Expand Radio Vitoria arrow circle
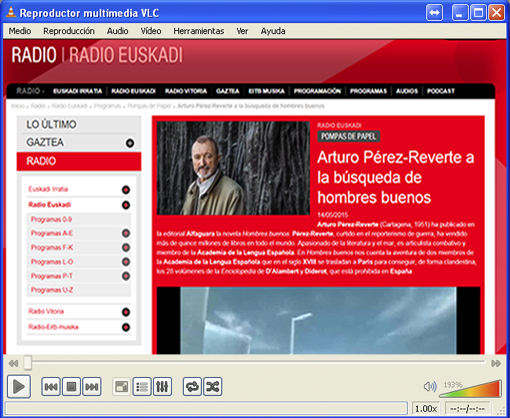510x418 pixels. point(126,312)
